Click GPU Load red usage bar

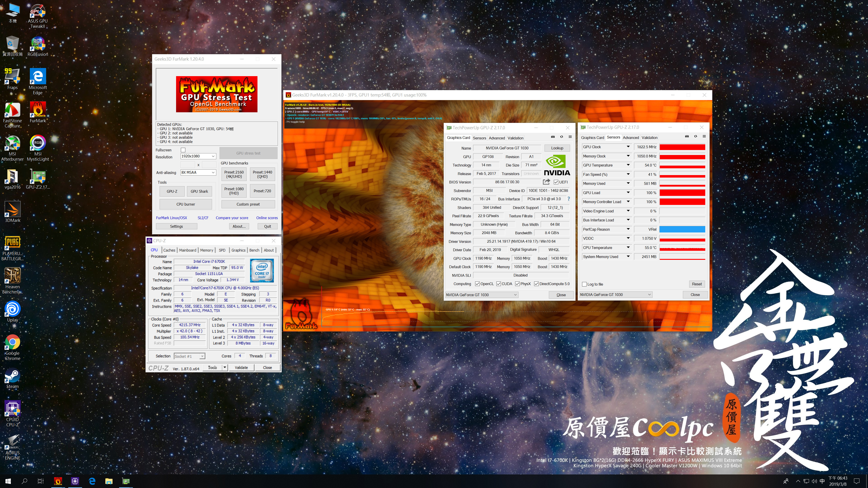point(682,193)
